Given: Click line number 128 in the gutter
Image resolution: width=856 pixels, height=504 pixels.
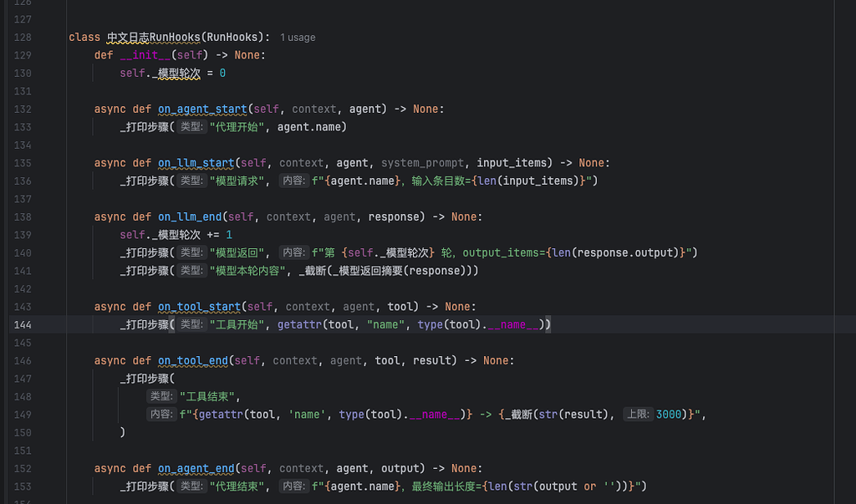Looking at the screenshot, I should click(x=23, y=38).
